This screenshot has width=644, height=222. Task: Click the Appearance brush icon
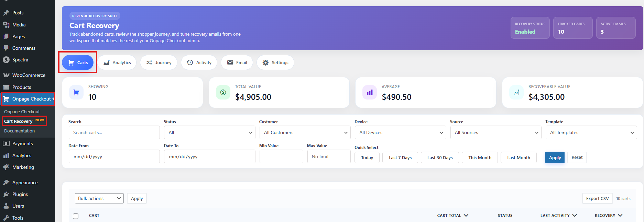6,183
